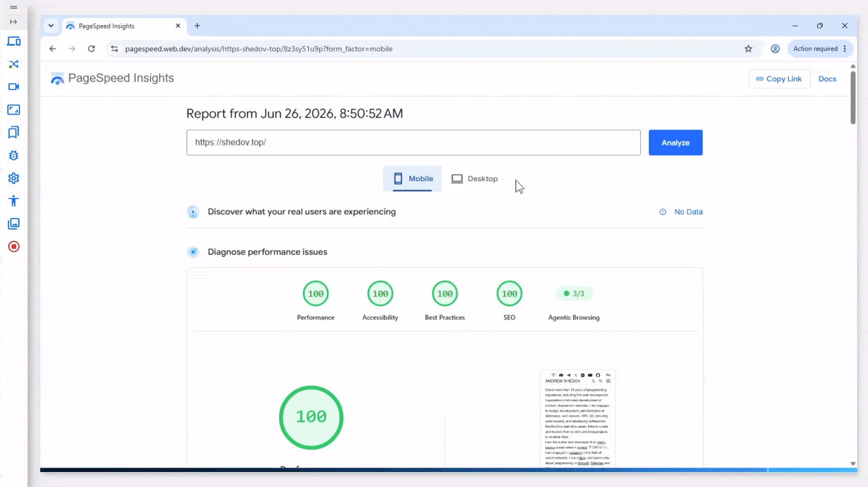Click the mobile page screenshot thumbnail
Image resolution: width=868 pixels, height=487 pixels.
pyautogui.click(x=578, y=418)
